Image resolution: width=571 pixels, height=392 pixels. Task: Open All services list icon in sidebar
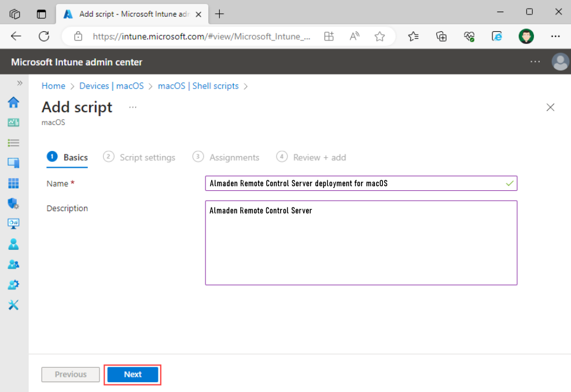pos(13,143)
